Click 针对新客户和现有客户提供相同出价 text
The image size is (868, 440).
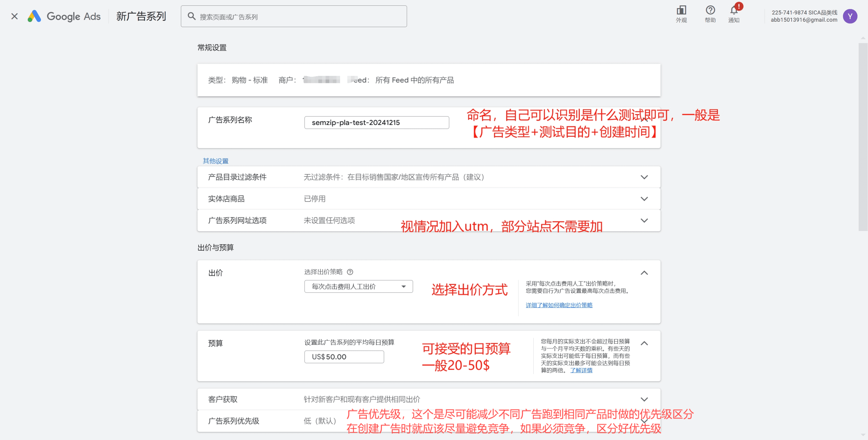tap(362, 399)
